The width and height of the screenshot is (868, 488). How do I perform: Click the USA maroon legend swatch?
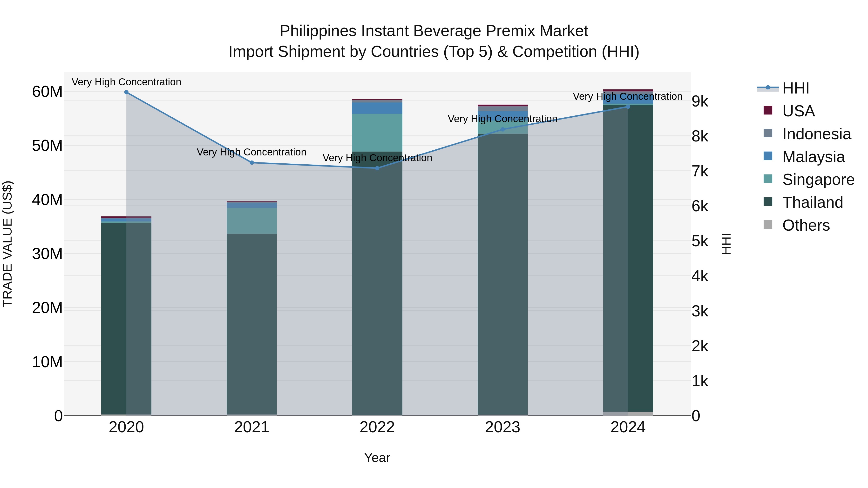point(768,110)
